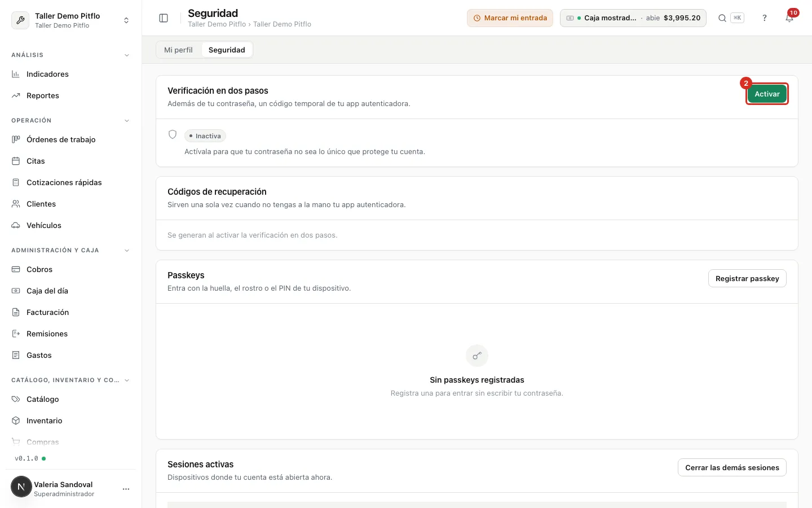Open search with the magnifier icon
The width and height of the screenshot is (812, 508).
click(722, 18)
